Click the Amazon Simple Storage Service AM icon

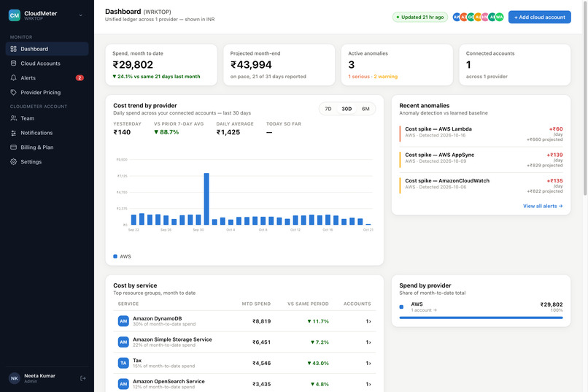123,342
